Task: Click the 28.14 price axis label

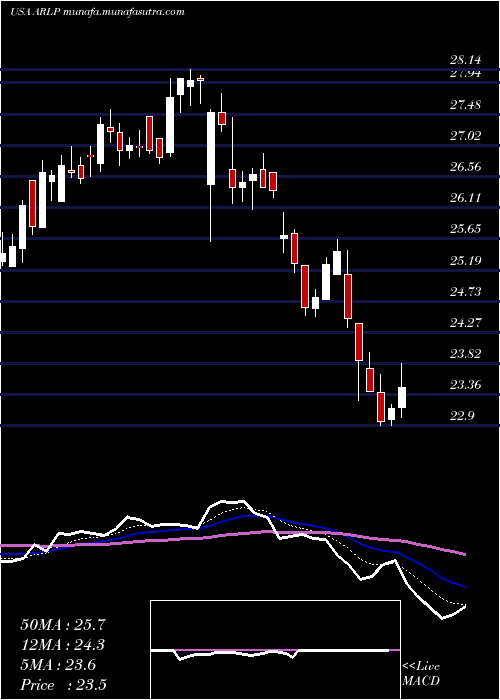Action: (x=466, y=59)
